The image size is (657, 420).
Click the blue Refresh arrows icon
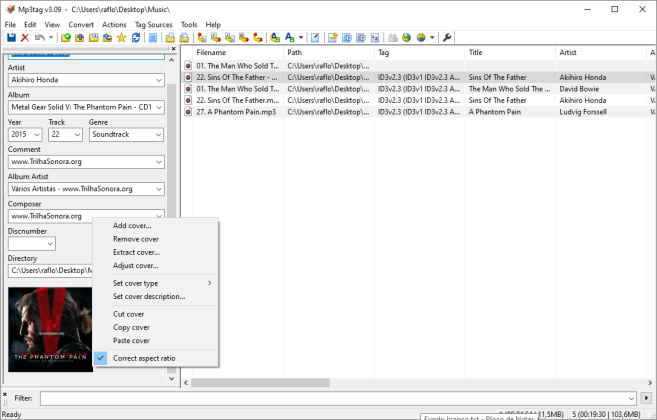[136, 38]
